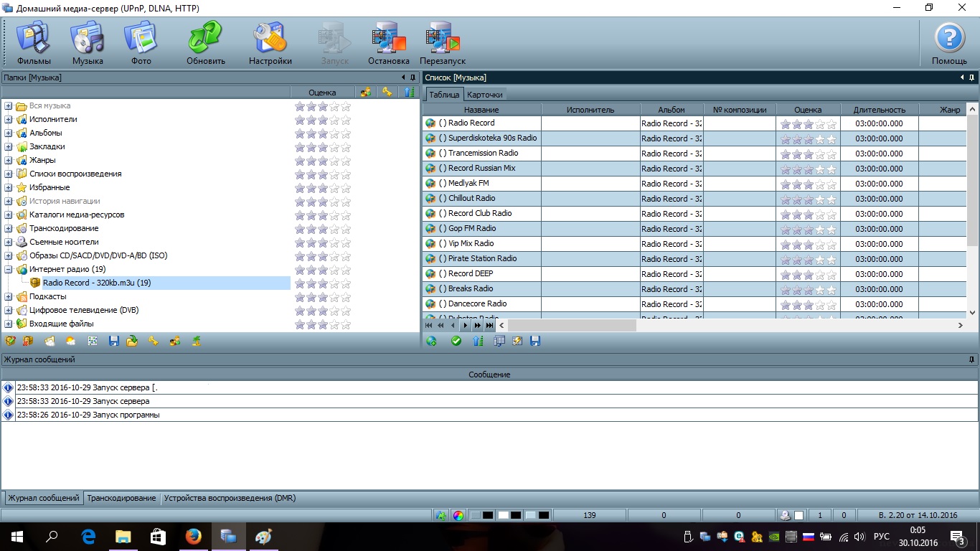Toggle the white checkbox in the status bar
Image resolution: width=980 pixels, height=551 pixels.
pos(798,515)
